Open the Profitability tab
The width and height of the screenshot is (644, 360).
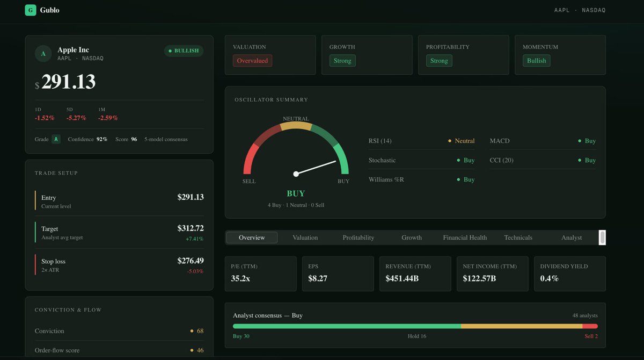pos(358,237)
